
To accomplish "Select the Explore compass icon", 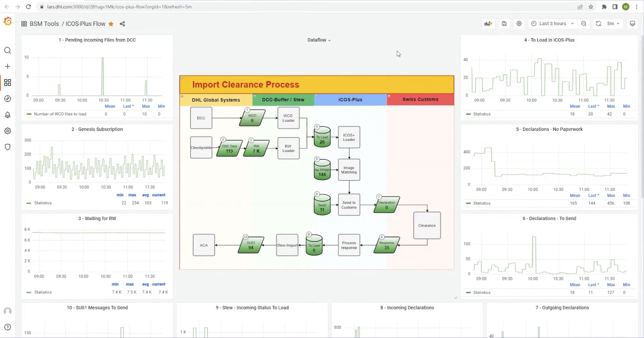I will coord(8,99).
